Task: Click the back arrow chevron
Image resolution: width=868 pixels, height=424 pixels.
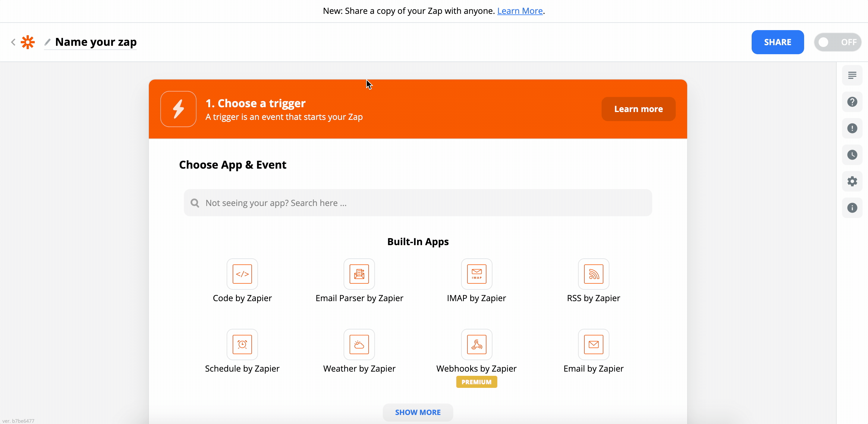Action: [x=13, y=42]
